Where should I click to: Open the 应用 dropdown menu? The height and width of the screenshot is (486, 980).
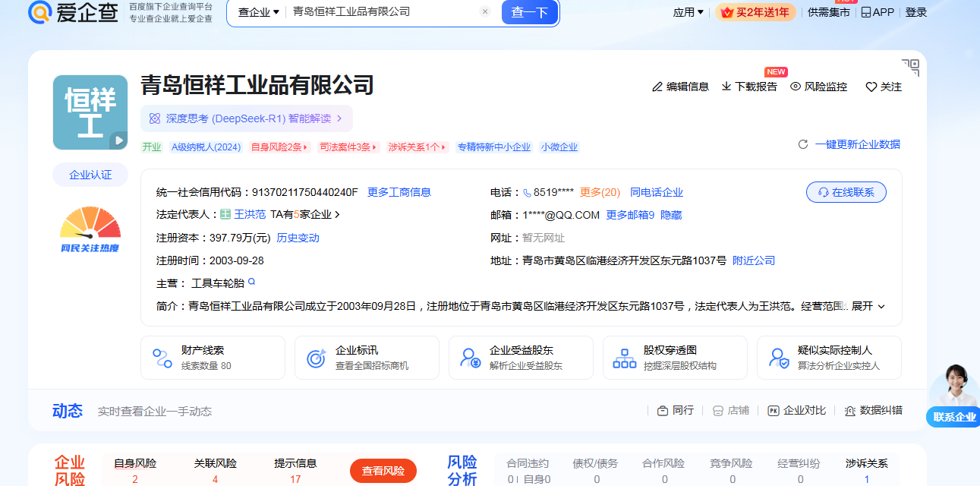coord(689,12)
